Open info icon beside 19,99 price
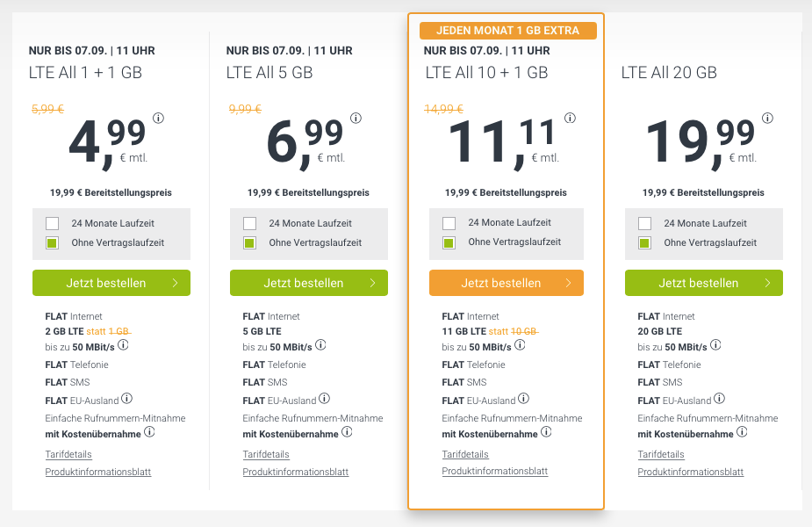This screenshot has height=527, width=812. [768, 119]
